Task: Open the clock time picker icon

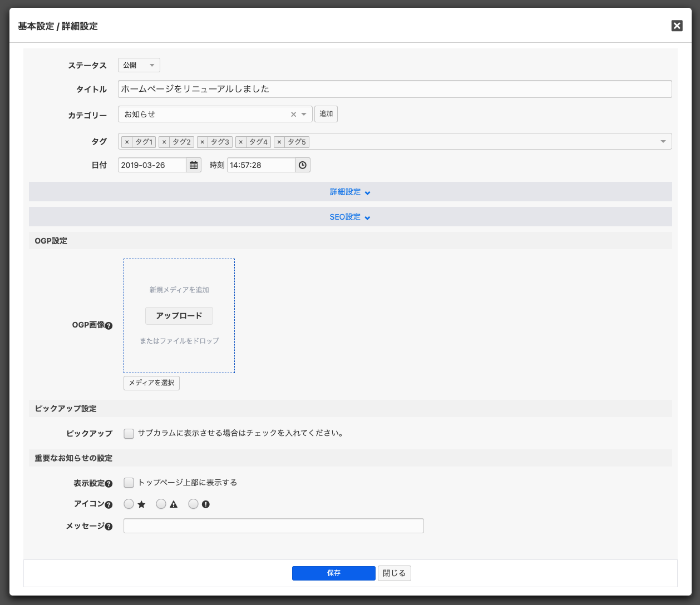Action: click(302, 165)
